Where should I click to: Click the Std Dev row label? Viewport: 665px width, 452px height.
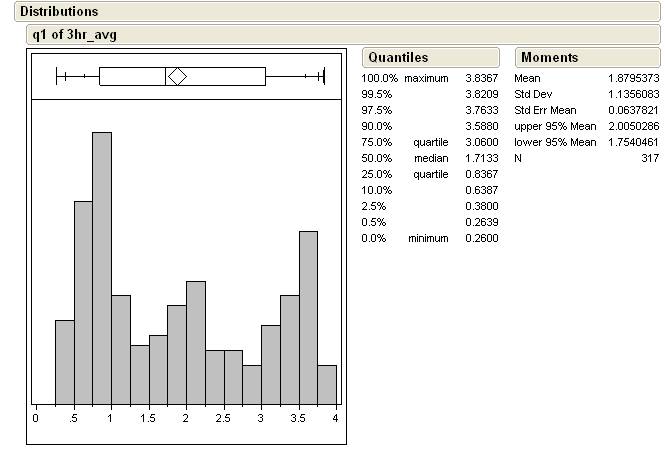pos(536,94)
